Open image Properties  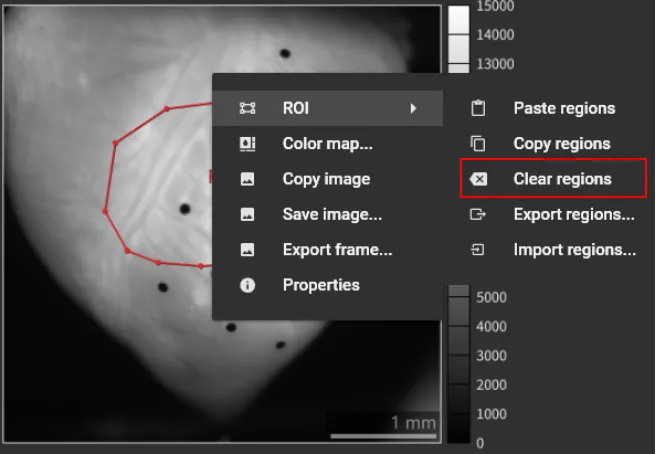(328, 285)
